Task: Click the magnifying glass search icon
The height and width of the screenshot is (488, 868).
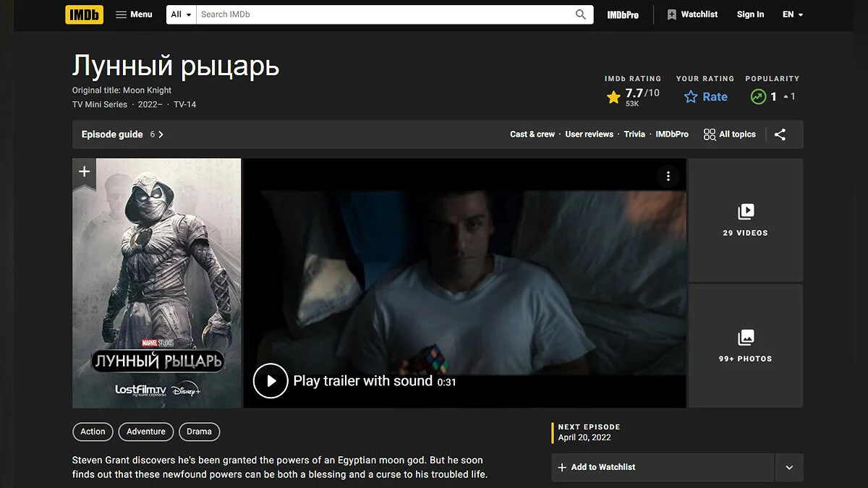Action: pos(581,14)
